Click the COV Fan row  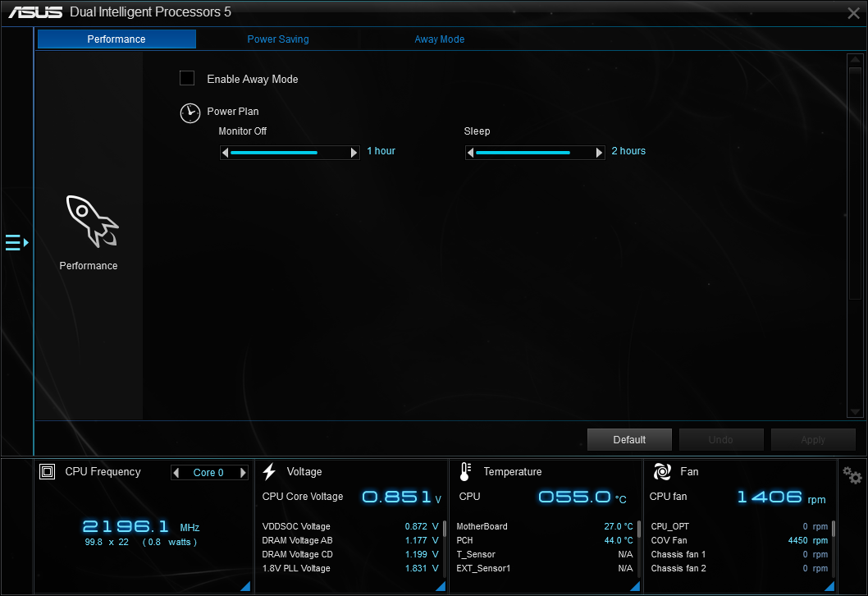click(739, 540)
